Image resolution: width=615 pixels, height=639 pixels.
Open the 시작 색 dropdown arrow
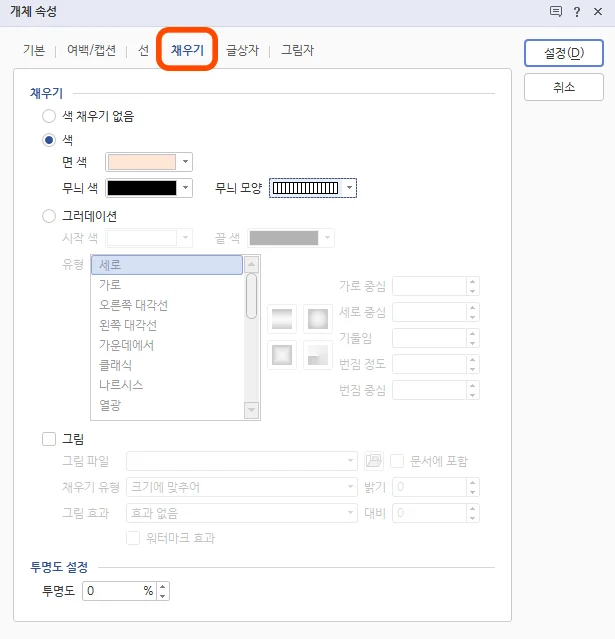pos(185,238)
